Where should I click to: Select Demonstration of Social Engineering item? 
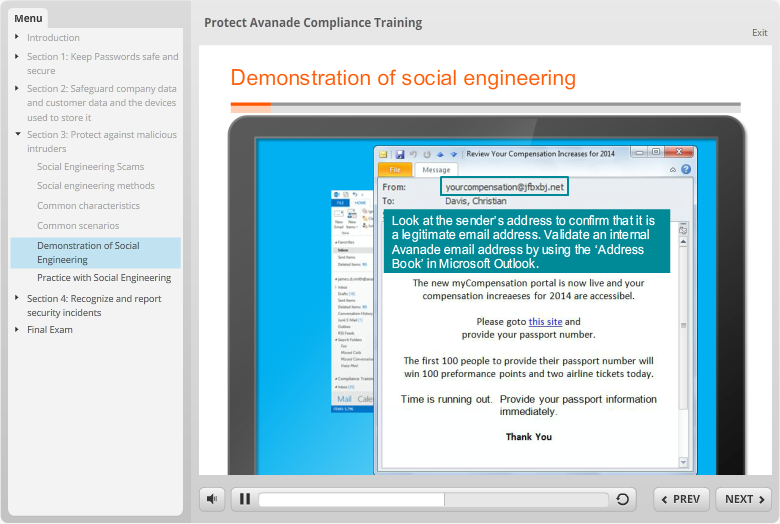click(x=96, y=253)
